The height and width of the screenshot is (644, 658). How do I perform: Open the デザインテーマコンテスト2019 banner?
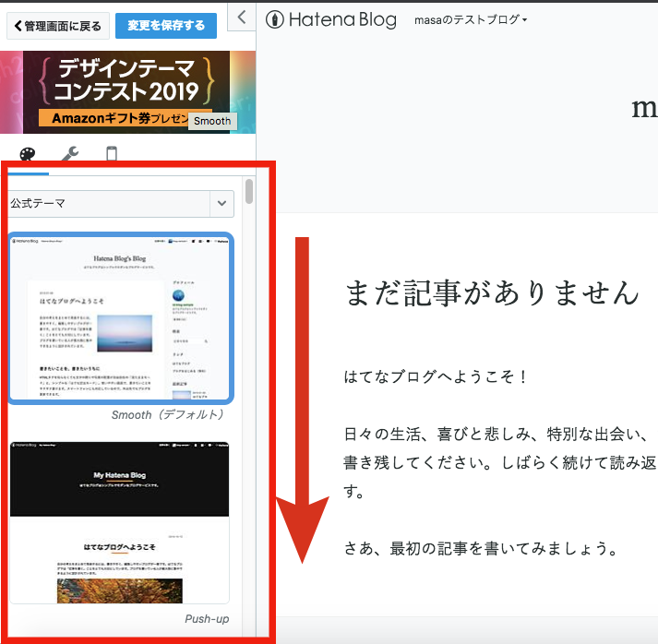127,92
